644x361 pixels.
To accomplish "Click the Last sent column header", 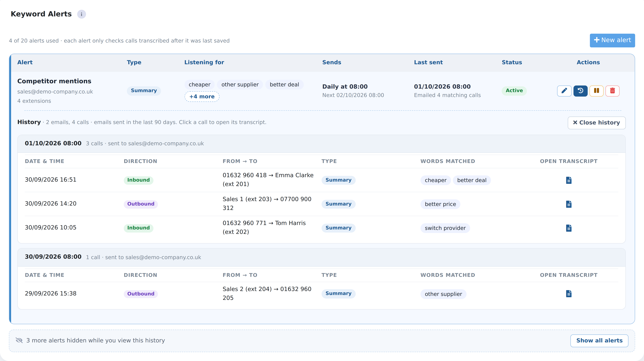I will click(x=428, y=62).
